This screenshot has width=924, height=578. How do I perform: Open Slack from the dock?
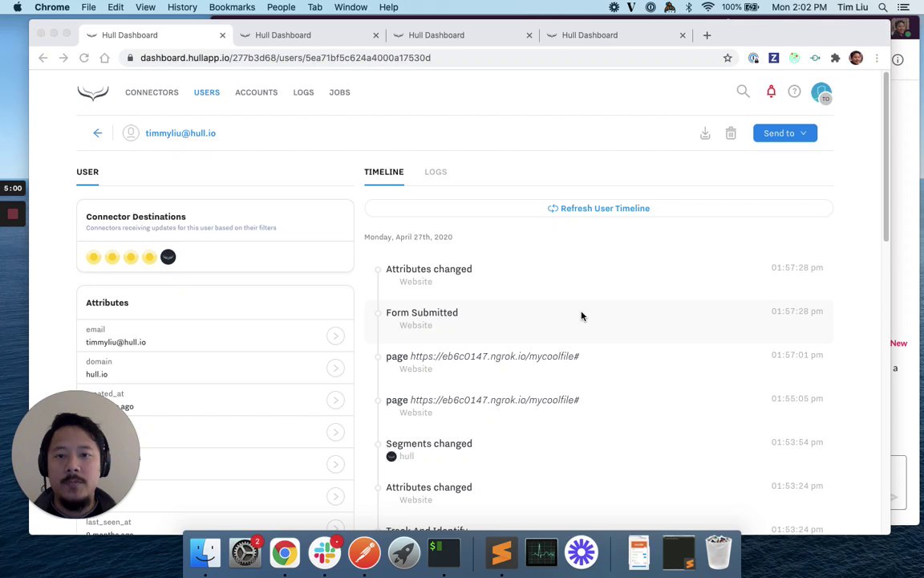(325, 552)
